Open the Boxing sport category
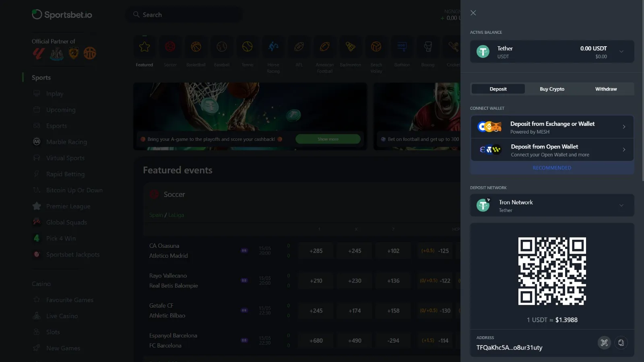644x362 pixels. tap(428, 47)
